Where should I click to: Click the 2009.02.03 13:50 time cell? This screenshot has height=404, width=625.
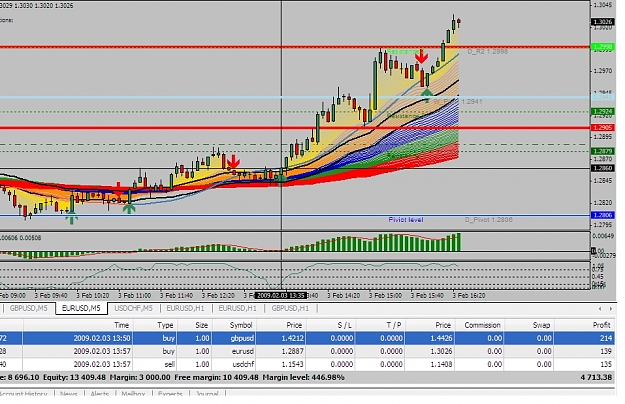pyautogui.click(x=102, y=338)
